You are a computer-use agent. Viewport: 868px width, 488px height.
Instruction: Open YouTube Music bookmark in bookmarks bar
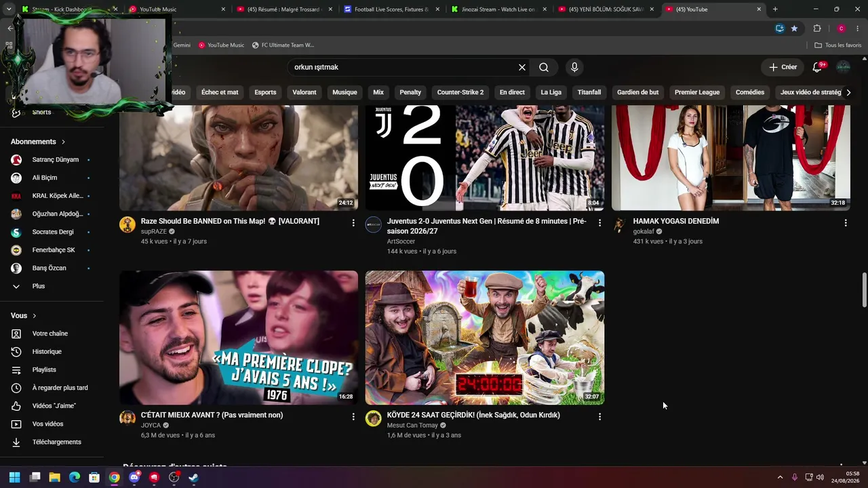(x=221, y=45)
